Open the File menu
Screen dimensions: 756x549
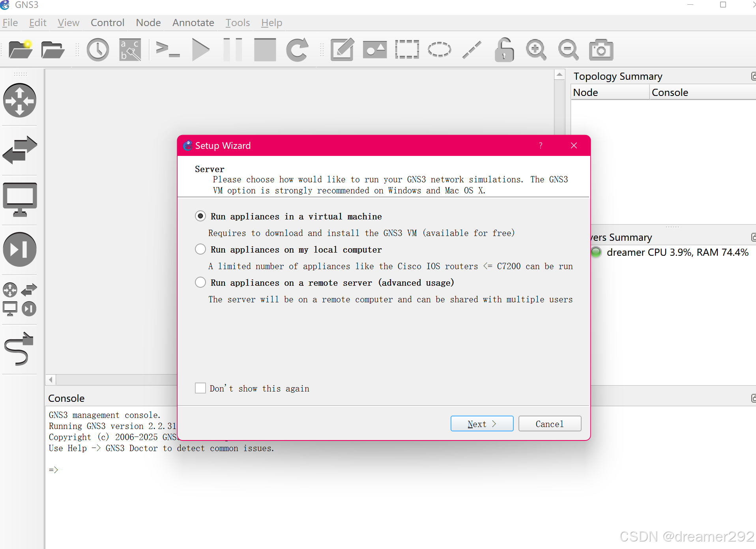click(x=10, y=23)
